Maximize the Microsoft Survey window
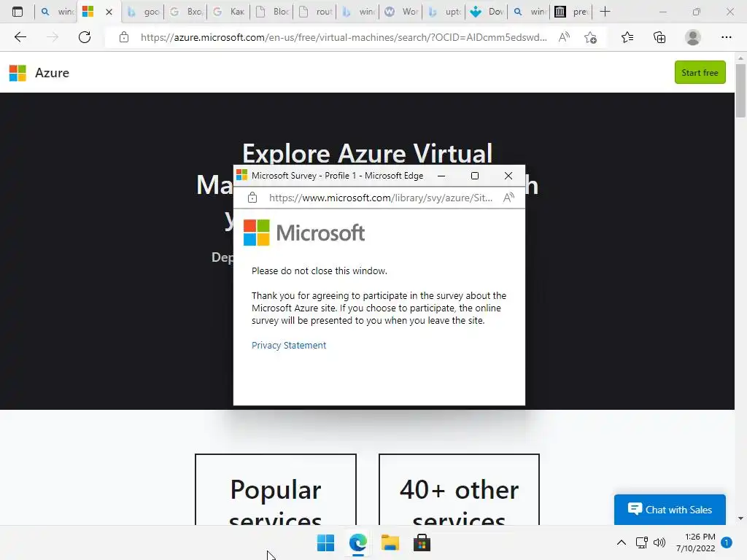Screen dimensions: 747x560 (475, 176)
